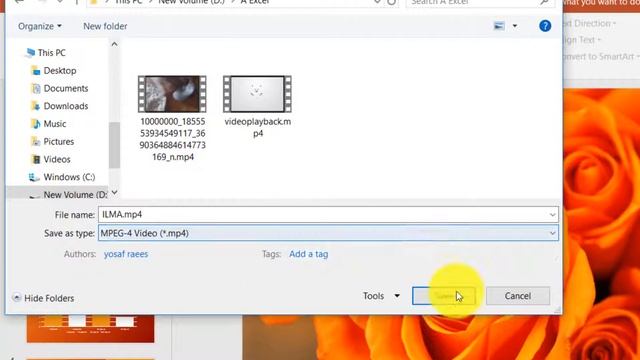Screen dimensions: 640x360
Task: Click the Cancel button
Action: (518, 296)
